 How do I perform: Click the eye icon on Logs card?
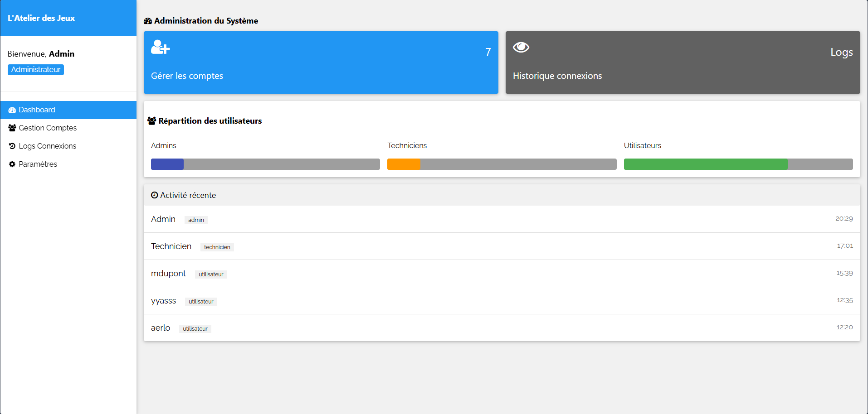tap(521, 47)
